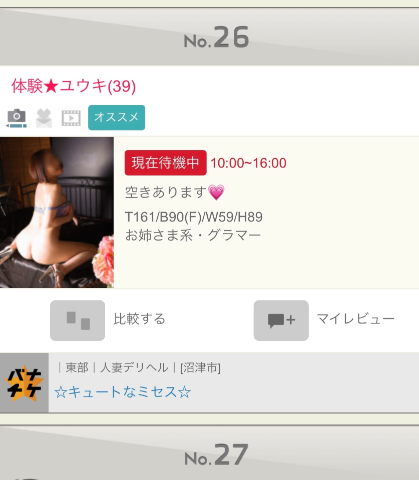The image size is (419, 480).
Task: Click the 比較する compare icon button
Action: click(77, 320)
